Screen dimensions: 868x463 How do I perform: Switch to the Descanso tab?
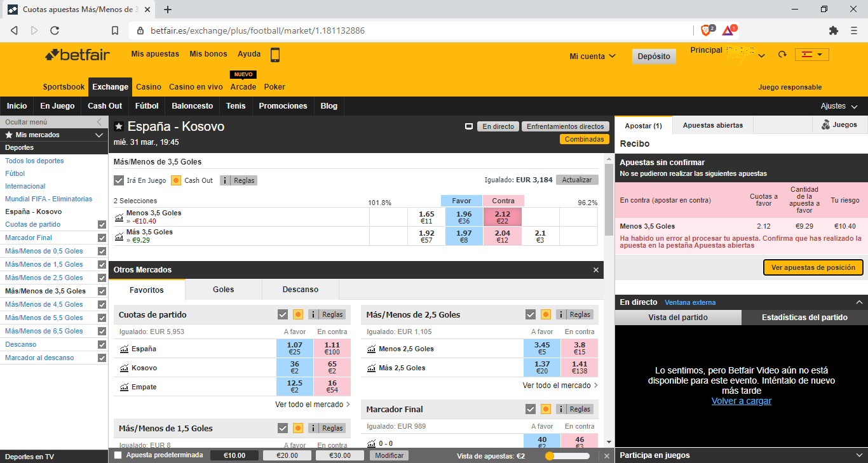click(x=301, y=290)
